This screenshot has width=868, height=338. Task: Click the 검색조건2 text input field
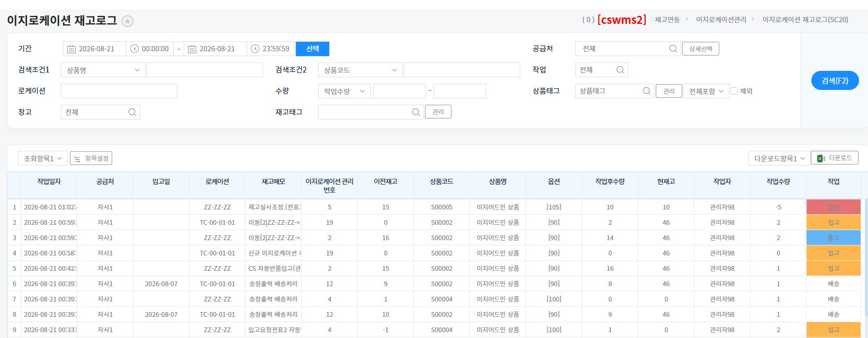coord(462,70)
